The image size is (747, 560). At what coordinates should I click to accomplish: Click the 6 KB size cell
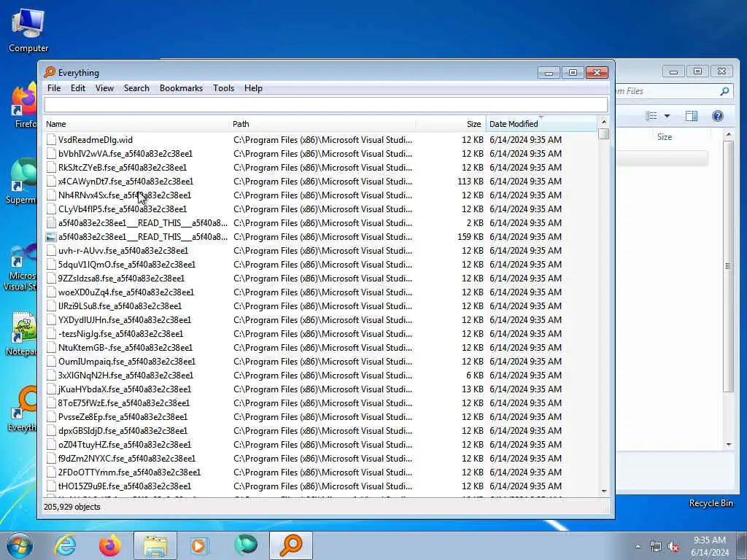tap(475, 375)
